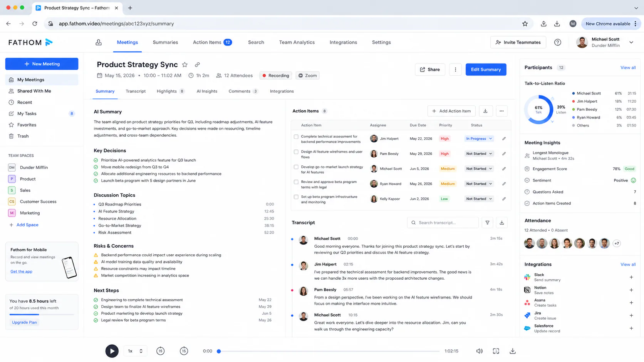The height and width of the screenshot is (362, 644).
Task: Bookmark page with Chrome star icon
Action: pos(525,24)
